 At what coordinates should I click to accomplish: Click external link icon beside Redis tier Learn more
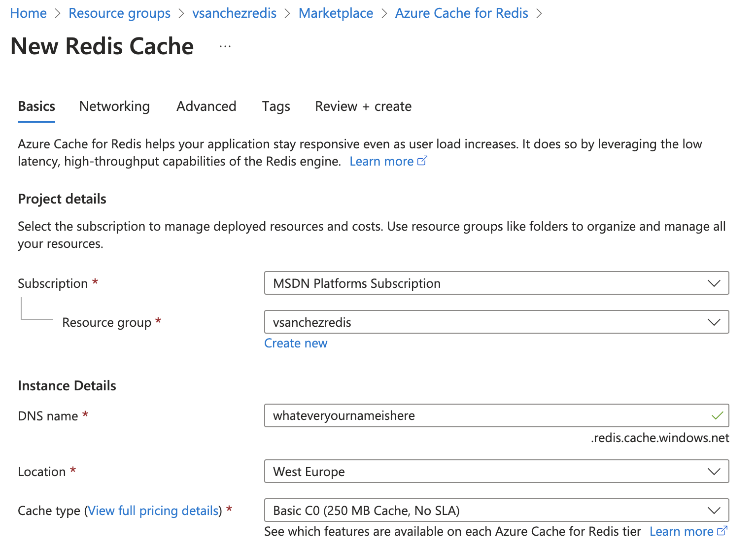click(x=722, y=531)
